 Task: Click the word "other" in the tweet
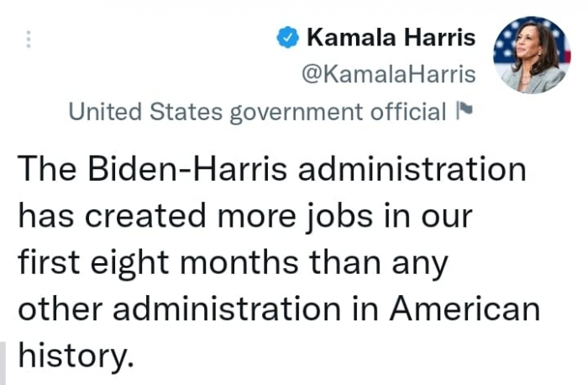58,310
